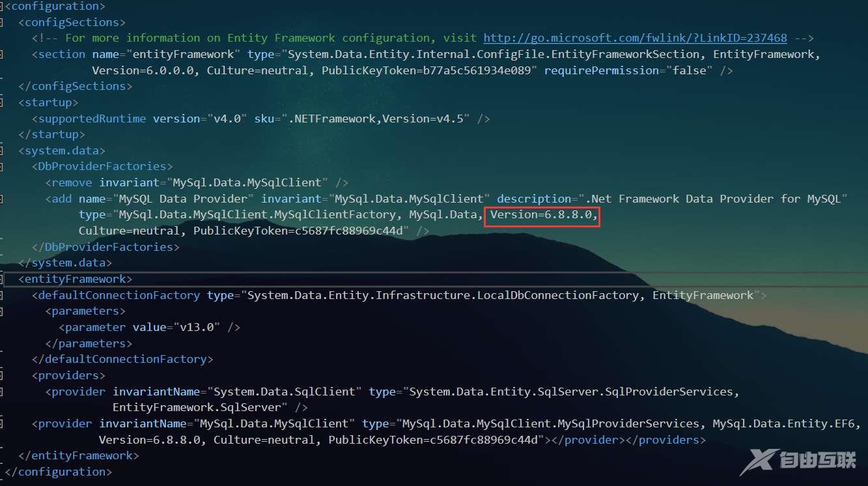Viewport: 868px width, 486px height.
Task: Click the supportedRuntime element name
Action: 92,119
